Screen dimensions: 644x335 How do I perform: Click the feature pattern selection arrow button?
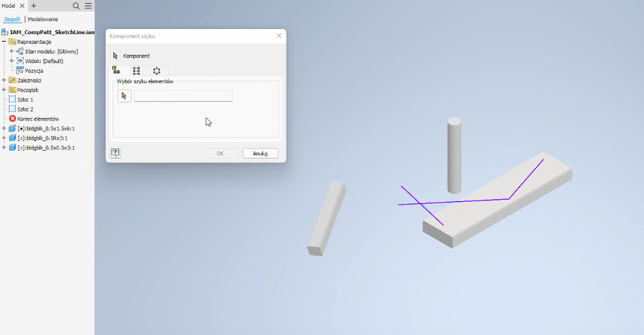tap(124, 96)
